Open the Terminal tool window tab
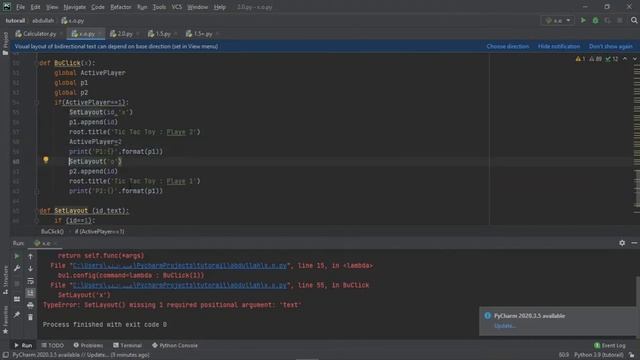Viewport: 640px width, 360px height. pyautogui.click(x=127, y=345)
